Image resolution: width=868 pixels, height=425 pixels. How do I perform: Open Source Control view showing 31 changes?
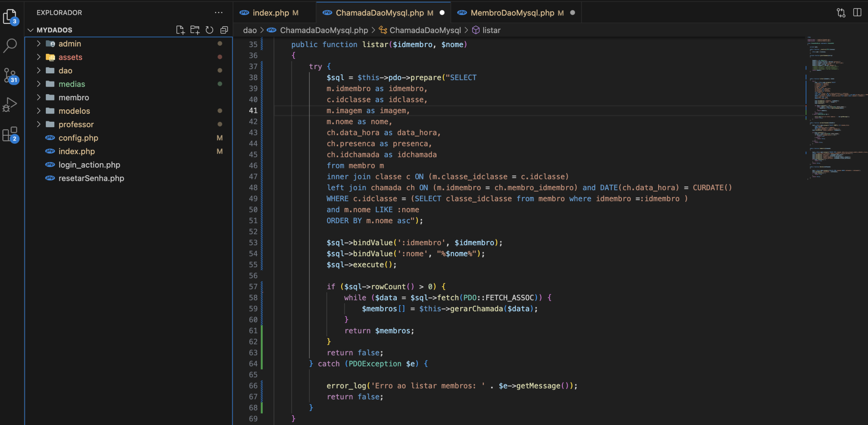[10, 75]
